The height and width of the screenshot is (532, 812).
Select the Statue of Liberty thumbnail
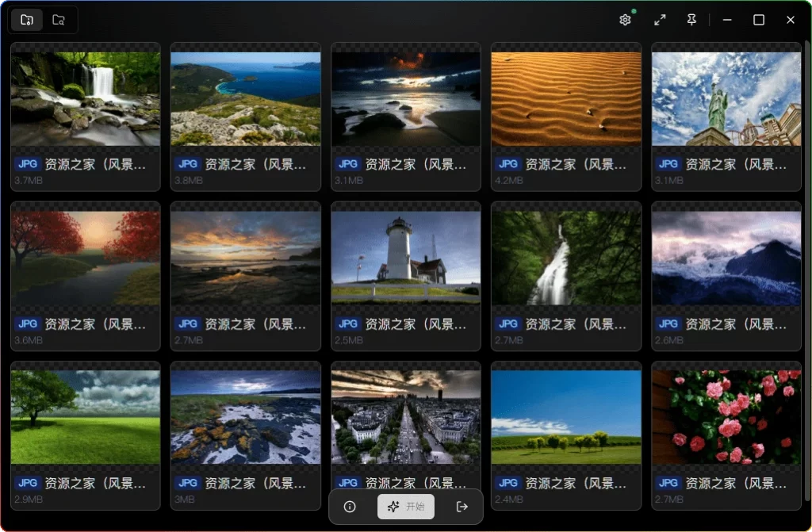coord(726,99)
